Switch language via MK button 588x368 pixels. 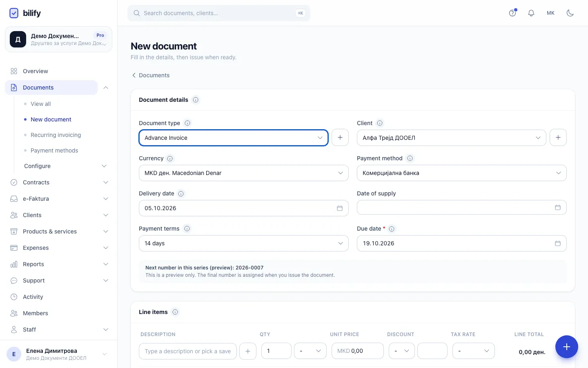550,13
